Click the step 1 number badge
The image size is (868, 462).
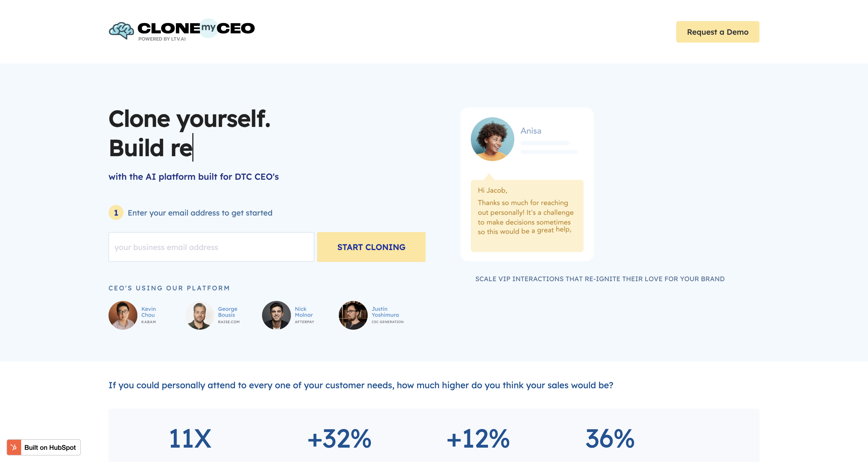click(x=116, y=213)
